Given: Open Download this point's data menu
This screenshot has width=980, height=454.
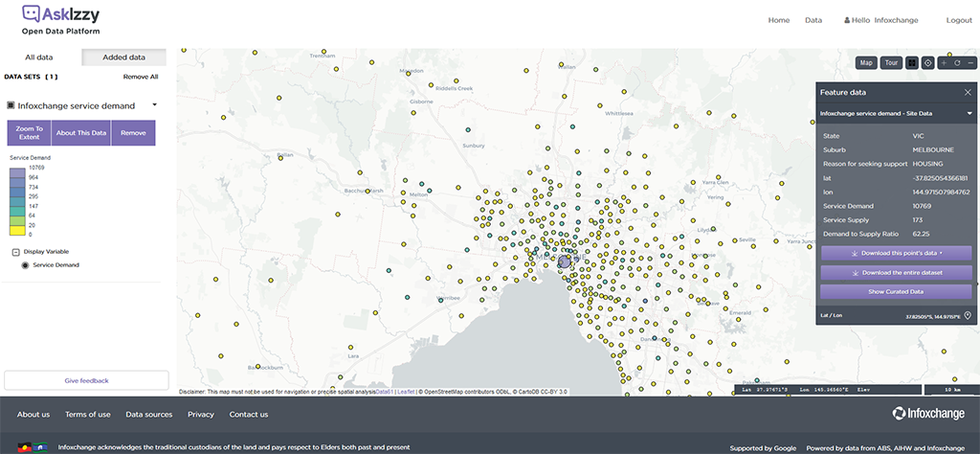Looking at the screenshot, I should 896,253.
